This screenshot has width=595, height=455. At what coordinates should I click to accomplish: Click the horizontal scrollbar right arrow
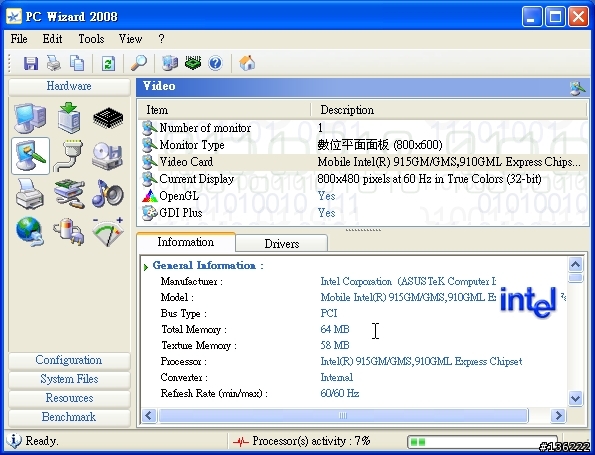point(558,416)
